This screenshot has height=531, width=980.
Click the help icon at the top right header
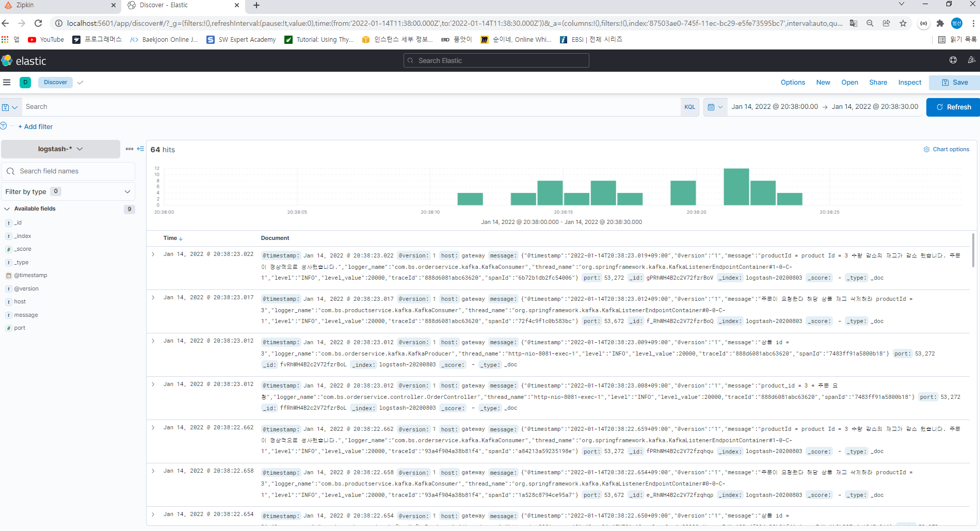953,60
